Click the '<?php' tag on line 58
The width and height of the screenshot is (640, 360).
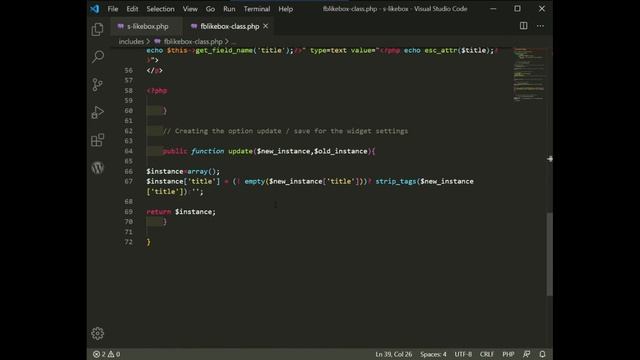(x=157, y=91)
